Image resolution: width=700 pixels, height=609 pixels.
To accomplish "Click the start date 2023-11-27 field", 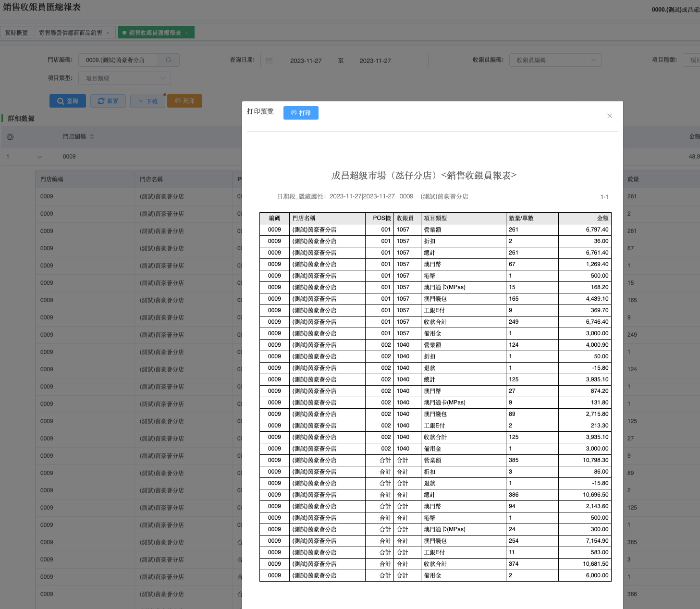I will click(x=306, y=61).
